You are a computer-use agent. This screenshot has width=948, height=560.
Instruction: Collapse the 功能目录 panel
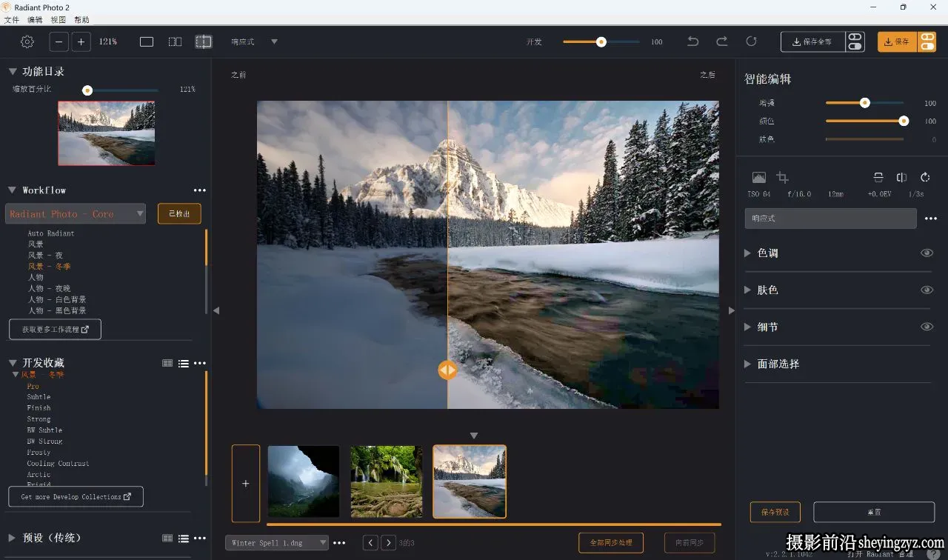13,71
